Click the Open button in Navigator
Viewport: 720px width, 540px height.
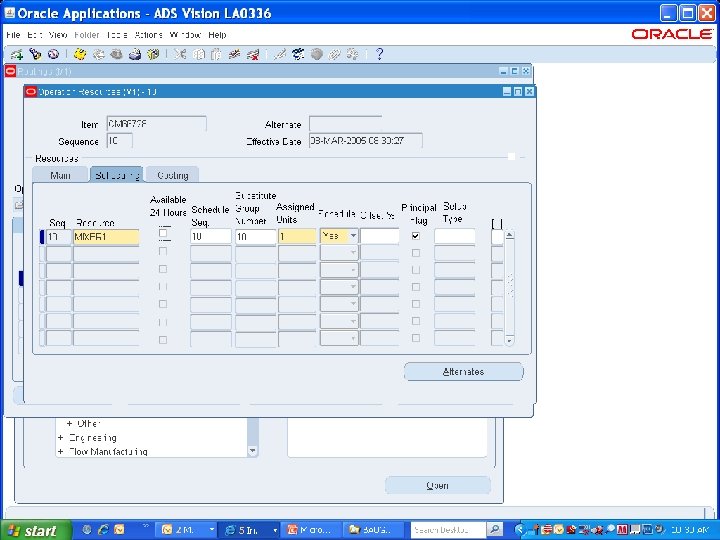[438, 485]
